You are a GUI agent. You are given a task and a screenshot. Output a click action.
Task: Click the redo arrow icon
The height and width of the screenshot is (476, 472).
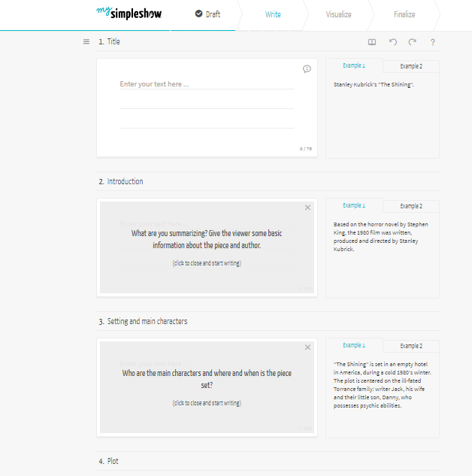click(412, 42)
